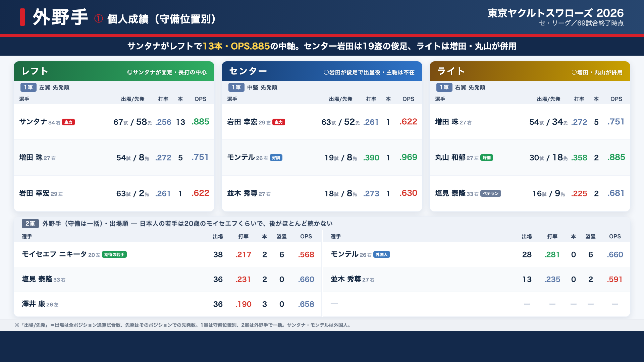Click モンテル's OPS value .969
Screen dimensions: 644x362
pos(409,157)
